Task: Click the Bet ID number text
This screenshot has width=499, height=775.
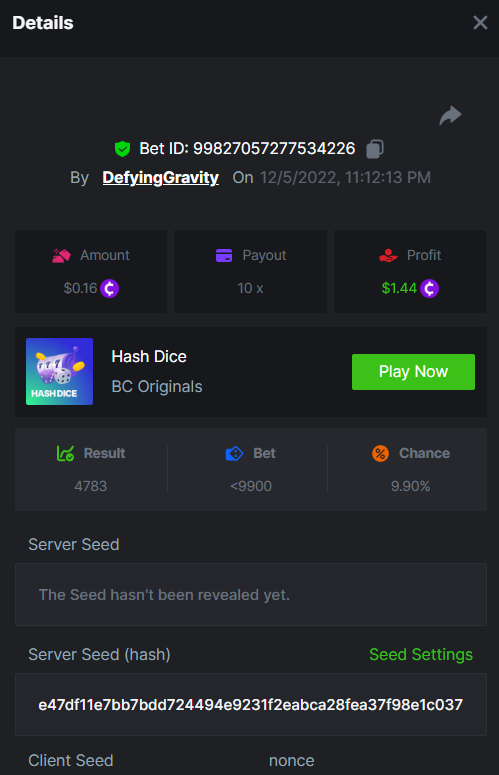Action: click(x=274, y=148)
